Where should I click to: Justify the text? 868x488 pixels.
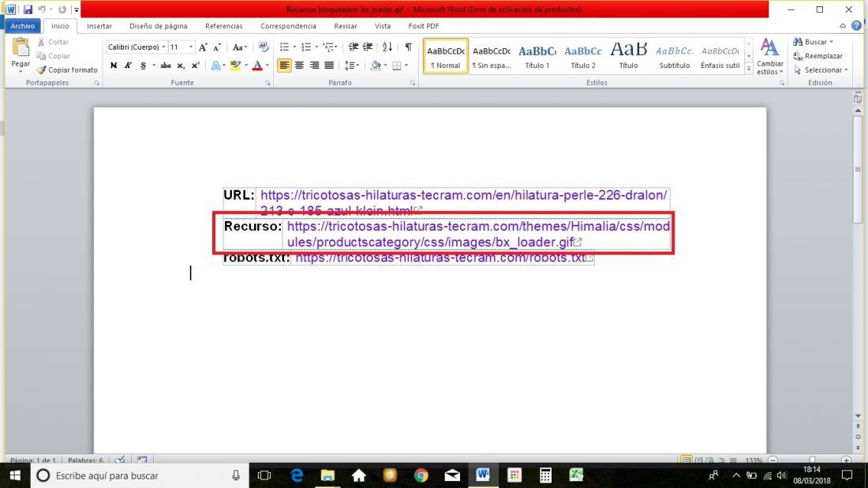[x=329, y=66]
